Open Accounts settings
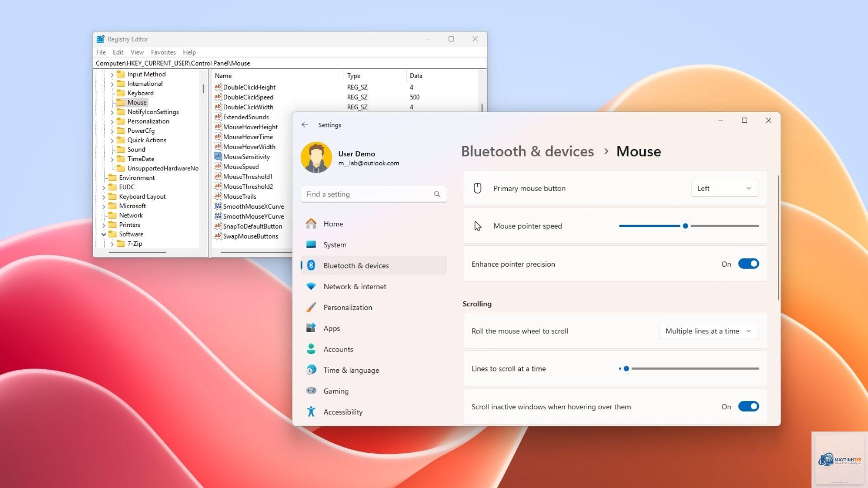The width and height of the screenshot is (868, 488). (373, 349)
